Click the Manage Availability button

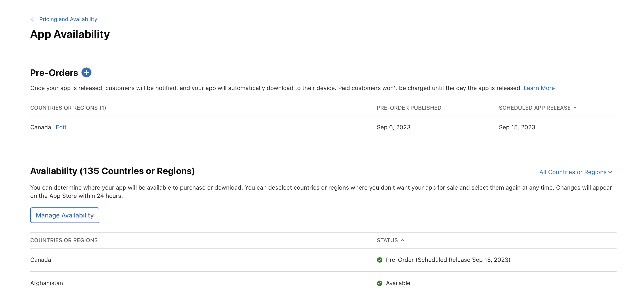(64, 215)
